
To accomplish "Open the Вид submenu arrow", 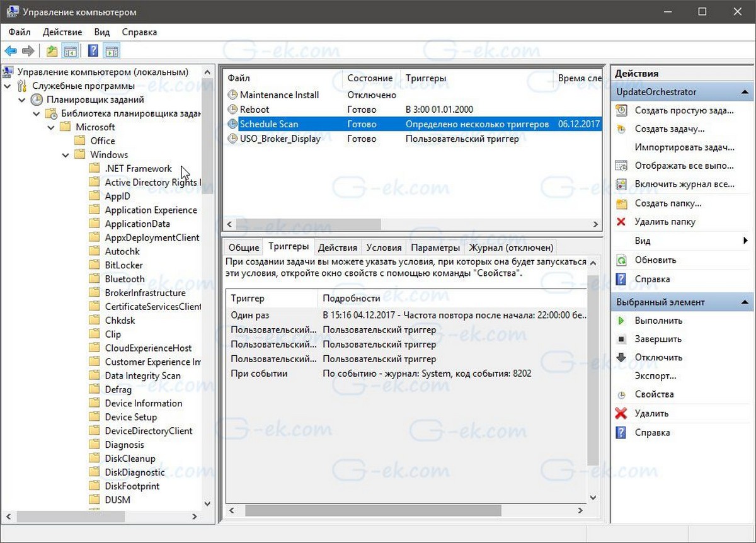I will coord(745,241).
